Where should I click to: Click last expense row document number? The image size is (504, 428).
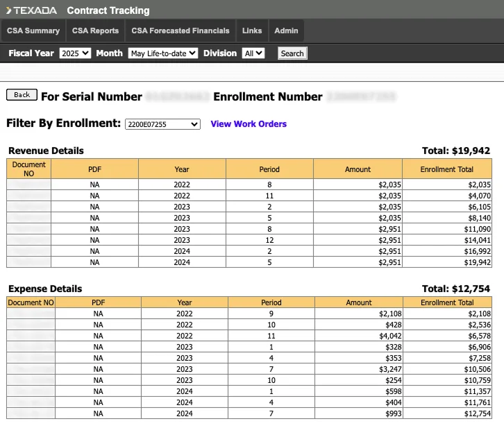(x=31, y=413)
